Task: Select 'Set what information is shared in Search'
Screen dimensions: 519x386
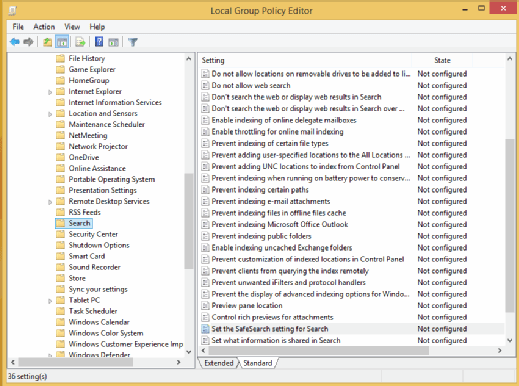Action: tap(276, 340)
